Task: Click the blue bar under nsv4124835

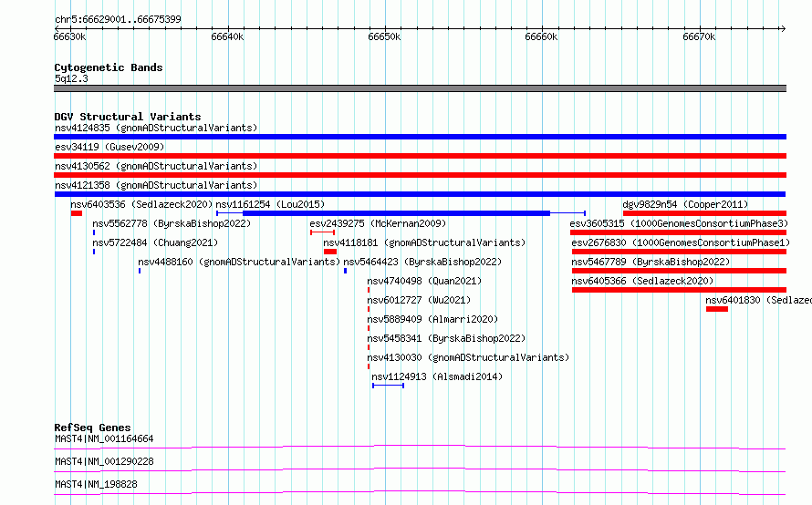Action: (x=420, y=137)
